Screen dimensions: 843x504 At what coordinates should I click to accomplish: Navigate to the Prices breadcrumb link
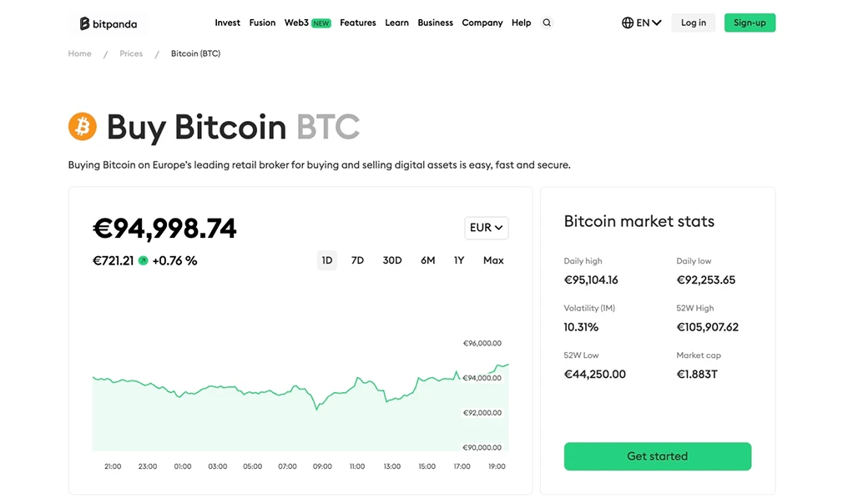130,53
